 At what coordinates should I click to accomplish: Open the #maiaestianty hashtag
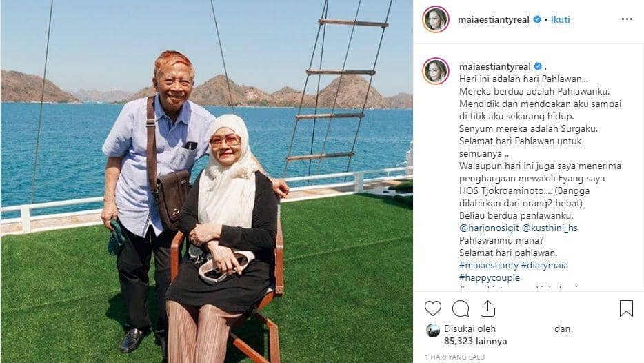(489, 265)
